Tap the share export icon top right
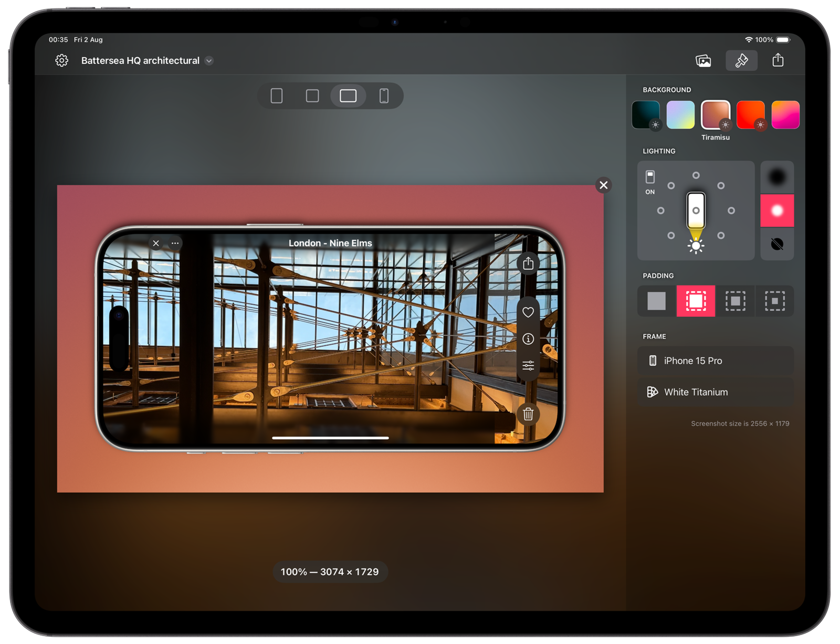Screen dimensions: 840x644 click(x=778, y=61)
